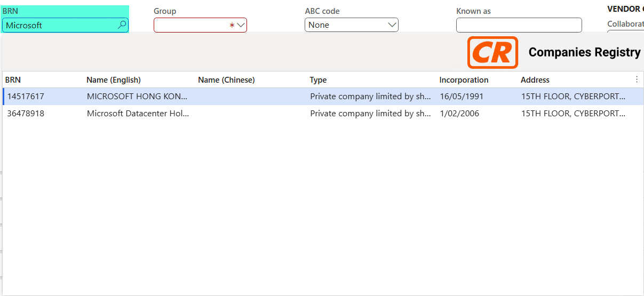The image size is (644, 296).
Task: Click Address cell in row 14517617
Action: coord(573,97)
